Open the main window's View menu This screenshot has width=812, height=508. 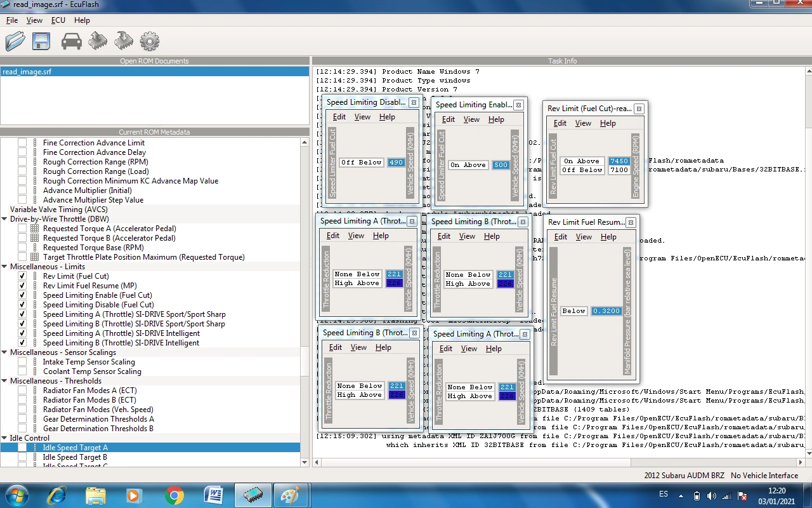34,20
